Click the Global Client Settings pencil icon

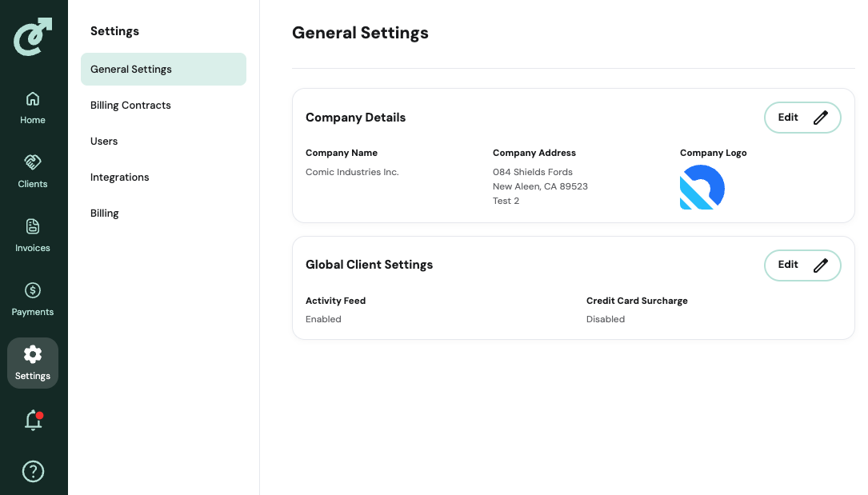click(x=820, y=265)
